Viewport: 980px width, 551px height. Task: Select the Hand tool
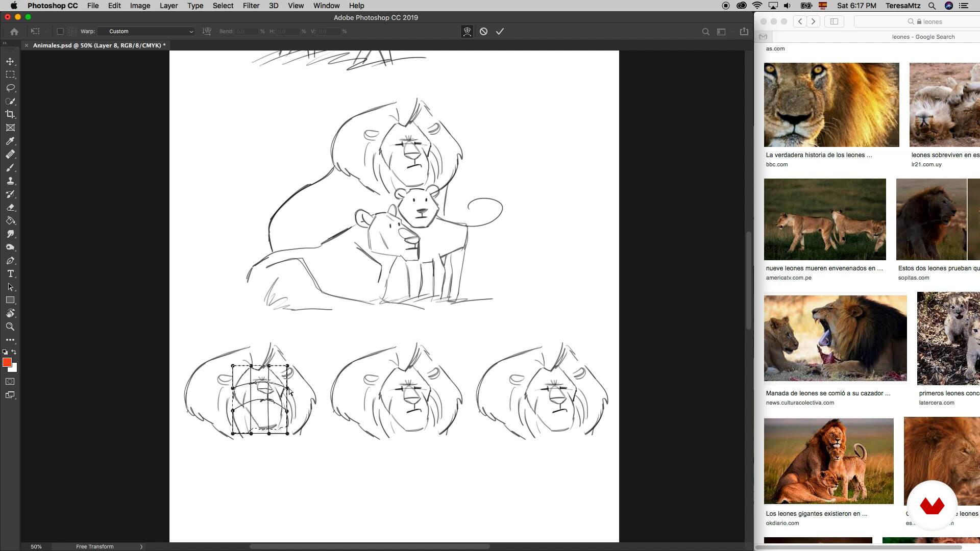10,313
